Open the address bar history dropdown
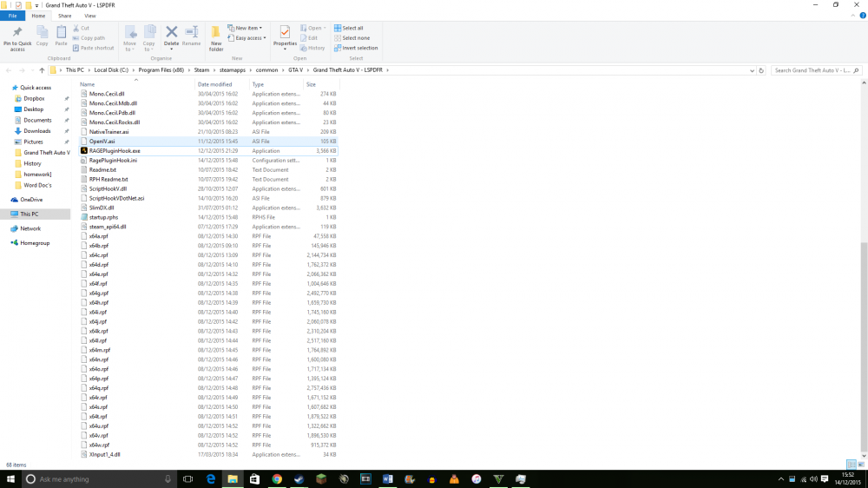868x488 pixels. click(752, 70)
